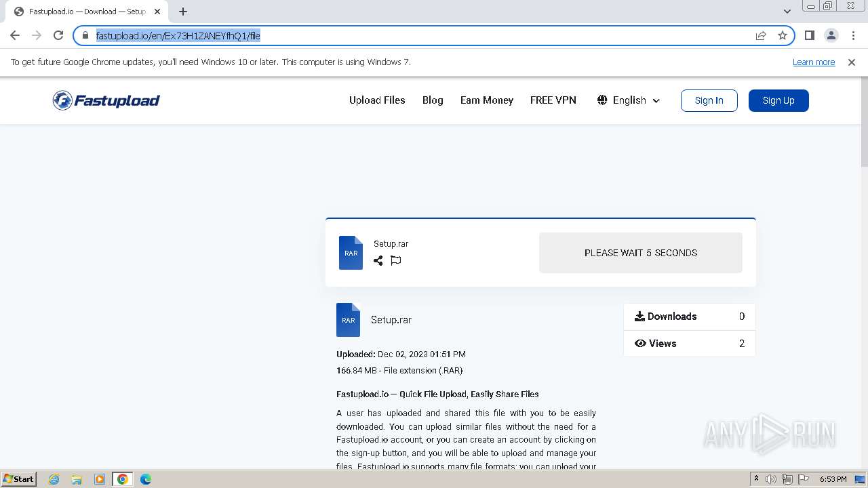Close the Fastupload.io browser tab
Image resolution: width=868 pixels, height=488 pixels.
click(x=157, y=12)
